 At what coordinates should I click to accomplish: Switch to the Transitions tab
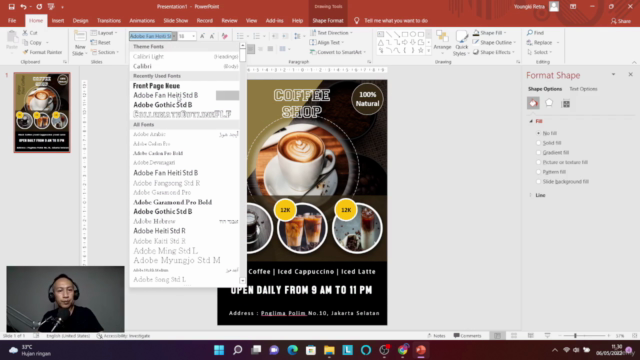tap(109, 20)
